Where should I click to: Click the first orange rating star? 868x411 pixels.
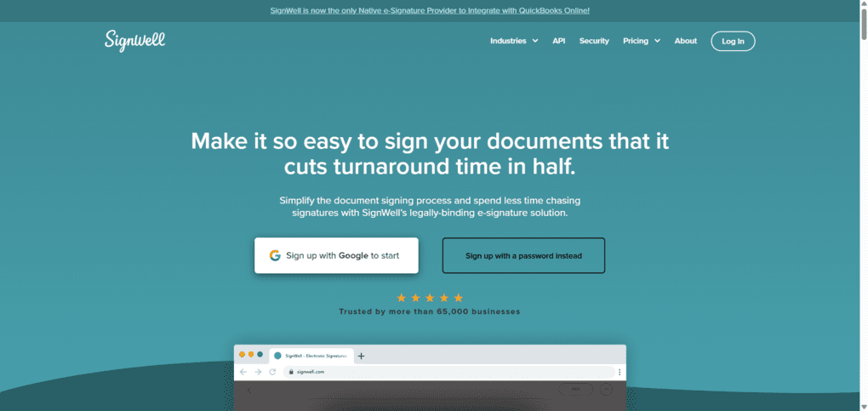[x=402, y=298]
